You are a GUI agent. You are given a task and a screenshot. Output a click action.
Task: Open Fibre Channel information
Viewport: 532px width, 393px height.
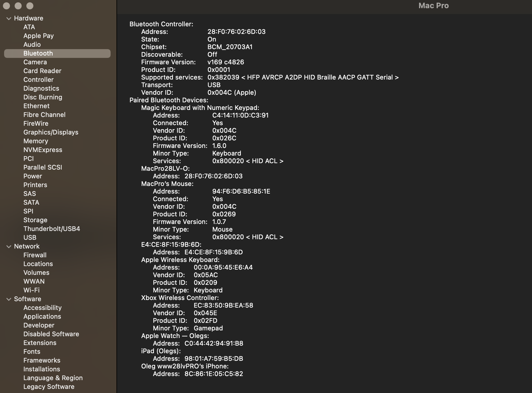coord(44,115)
